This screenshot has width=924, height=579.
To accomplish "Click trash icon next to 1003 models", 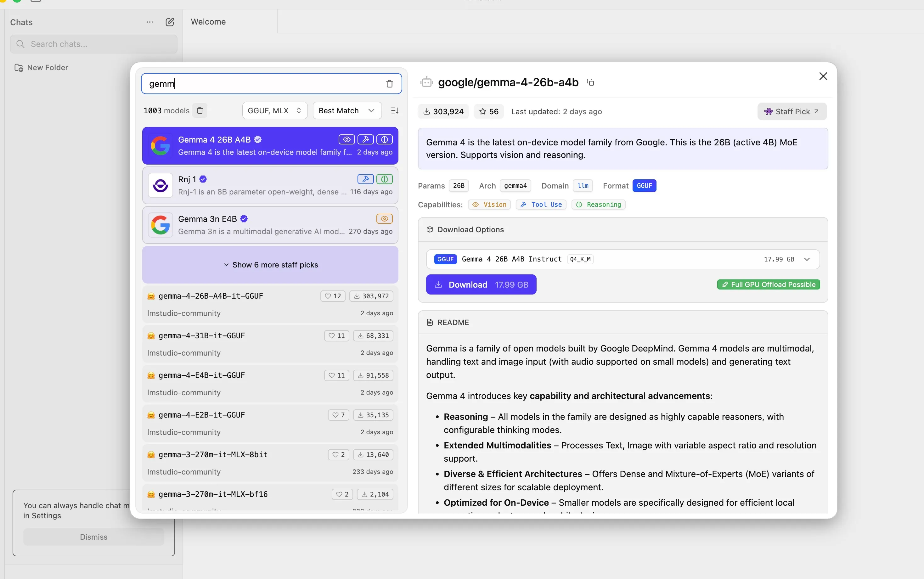I will click(200, 111).
